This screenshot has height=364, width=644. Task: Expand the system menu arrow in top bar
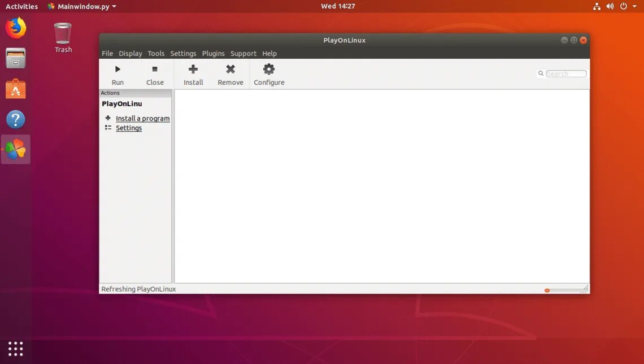[x=634, y=6]
